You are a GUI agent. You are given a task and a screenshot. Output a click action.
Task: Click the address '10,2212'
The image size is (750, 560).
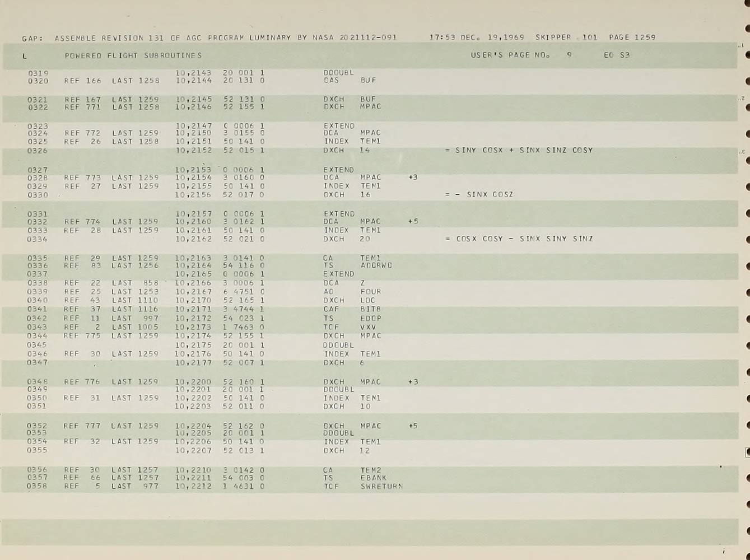tap(193, 486)
